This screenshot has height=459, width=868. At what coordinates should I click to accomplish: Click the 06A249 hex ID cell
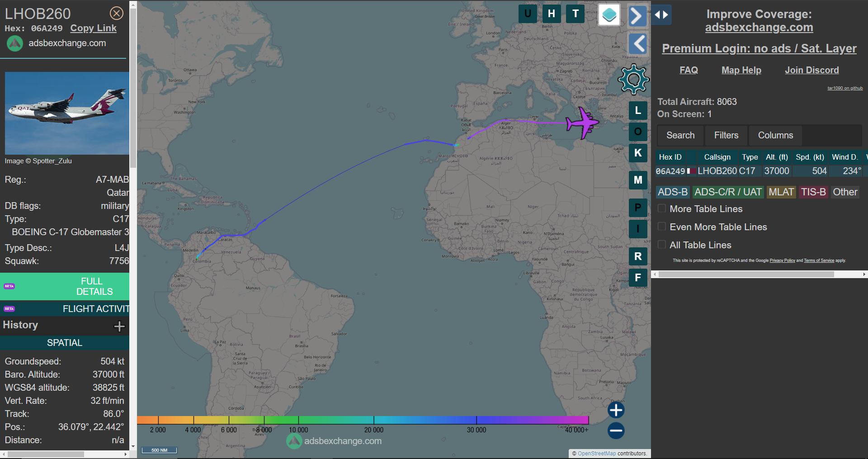click(670, 171)
